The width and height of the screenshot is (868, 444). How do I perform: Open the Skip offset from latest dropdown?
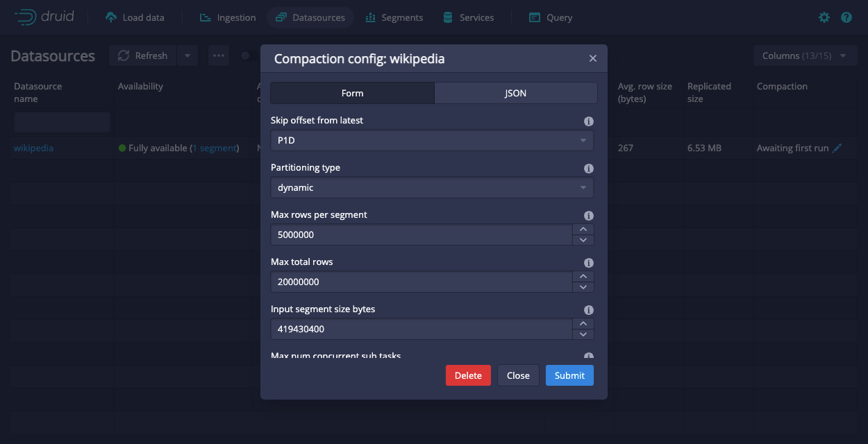432,140
